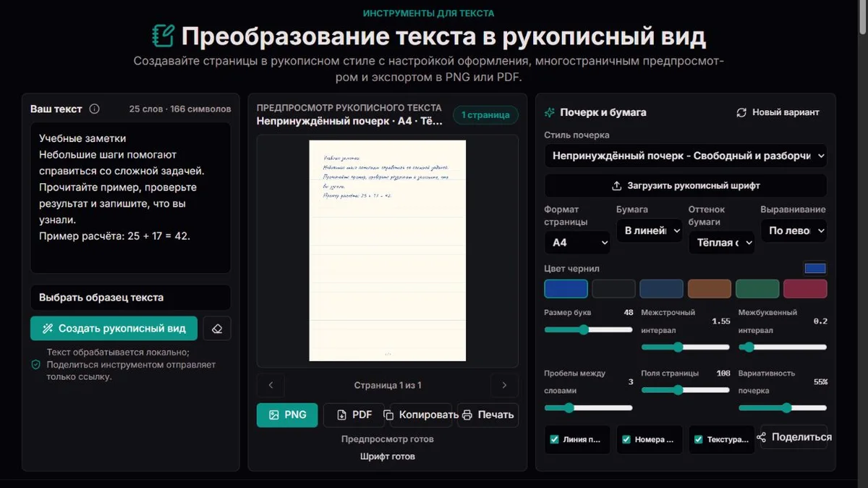The width and height of the screenshot is (868, 488).
Task: Click the 1 страница badge
Action: coord(486,114)
